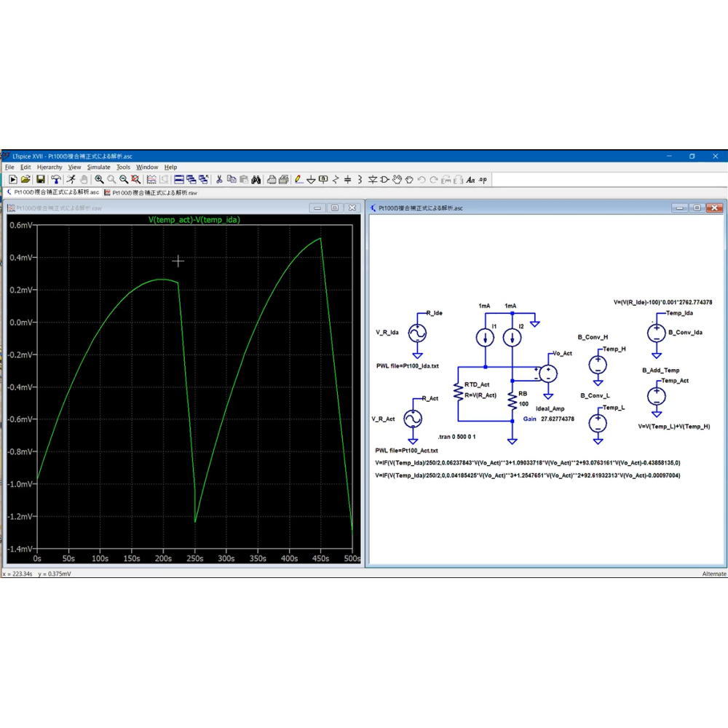Open the Control Panel hammer icon
Image resolution: width=728 pixels, height=728 pixels.
coord(56,179)
